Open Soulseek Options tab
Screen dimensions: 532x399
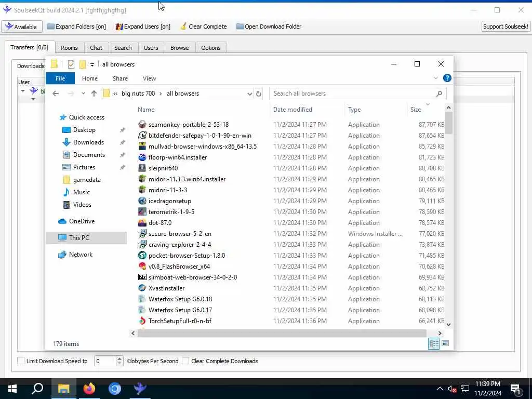tap(211, 48)
